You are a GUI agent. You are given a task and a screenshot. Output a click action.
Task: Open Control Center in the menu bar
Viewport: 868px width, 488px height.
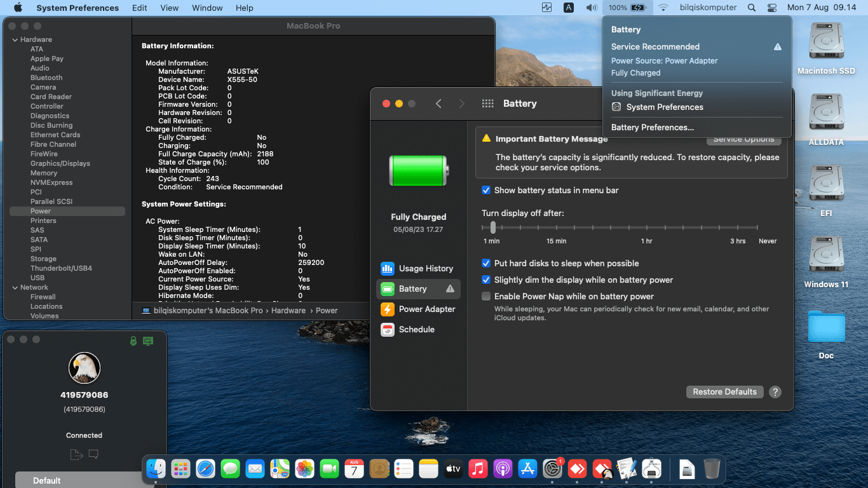tap(772, 8)
